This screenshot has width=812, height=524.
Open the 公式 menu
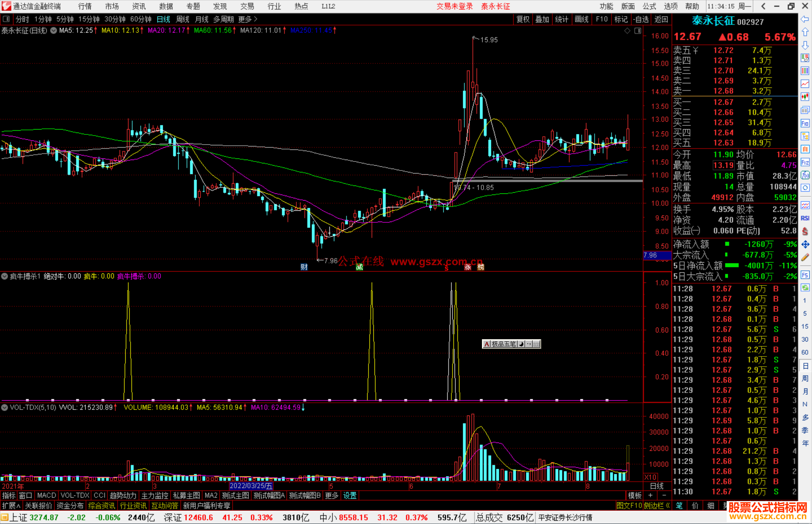click(649, 6)
